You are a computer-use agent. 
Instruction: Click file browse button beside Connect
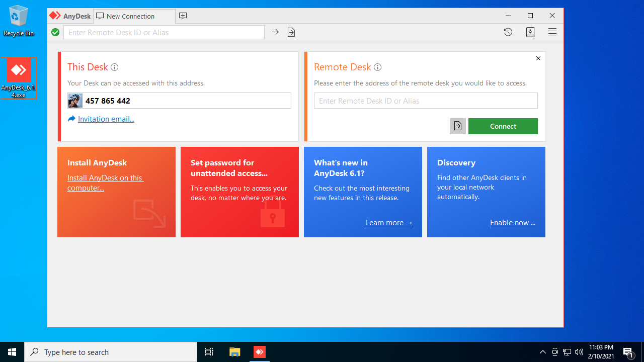click(457, 126)
